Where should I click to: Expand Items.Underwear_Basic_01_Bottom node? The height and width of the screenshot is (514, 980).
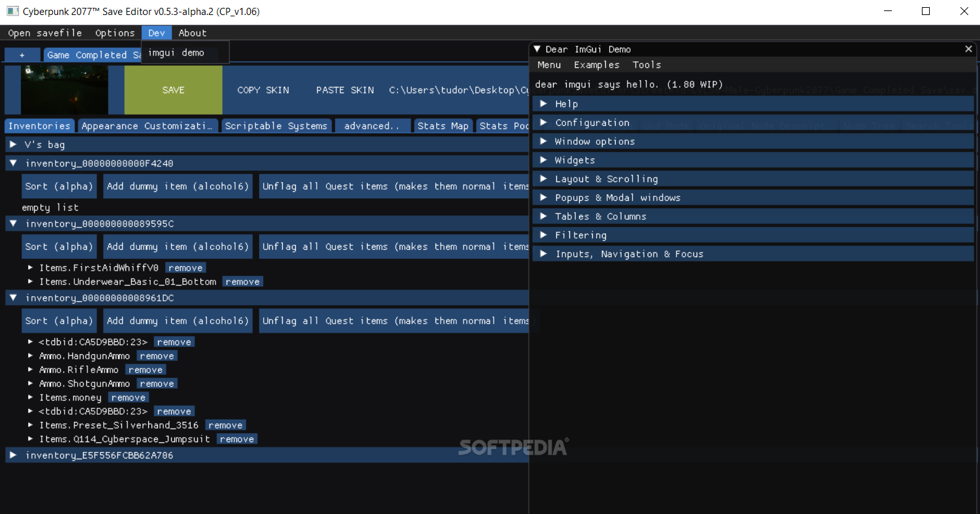[x=31, y=282]
